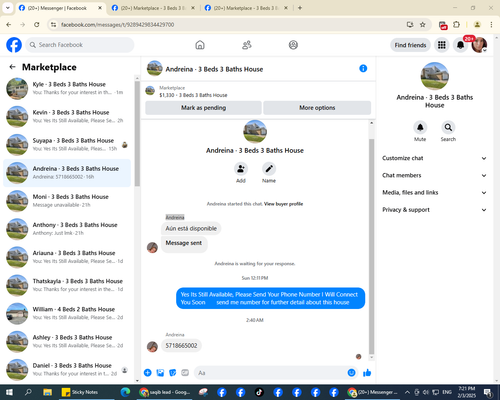Bookmark this page with star icon

[423, 25]
